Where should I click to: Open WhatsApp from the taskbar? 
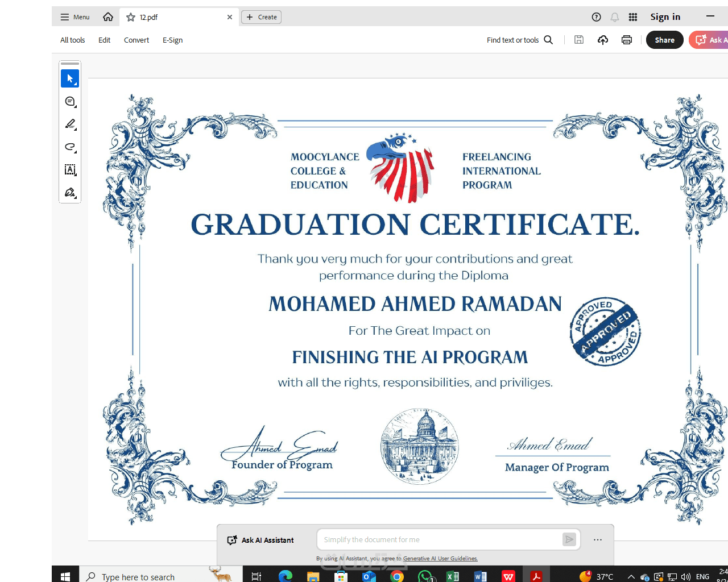pyautogui.click(x=425, y=576)
